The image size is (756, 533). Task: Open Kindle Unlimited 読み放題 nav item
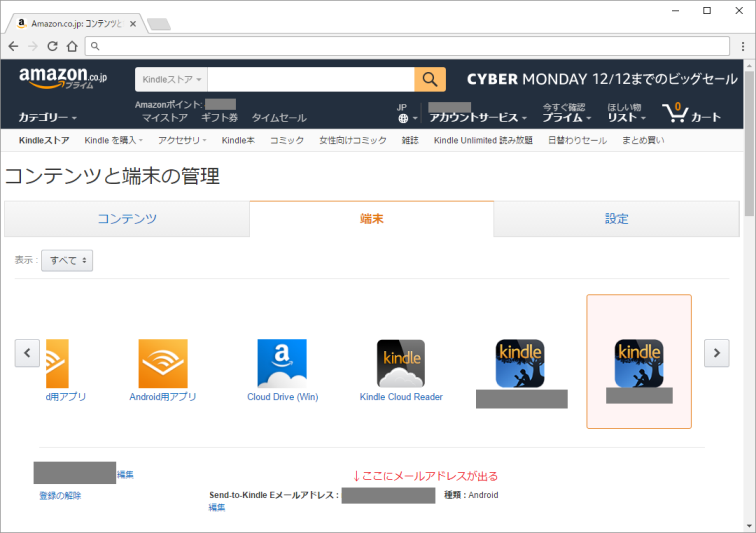tap(483, 140)
